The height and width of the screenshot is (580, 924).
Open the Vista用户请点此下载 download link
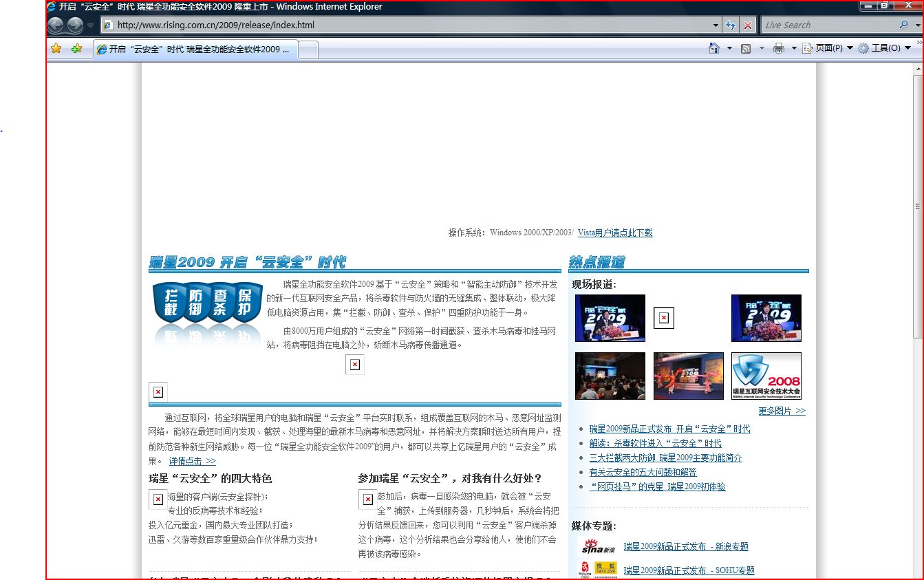(x=615, y=233)
